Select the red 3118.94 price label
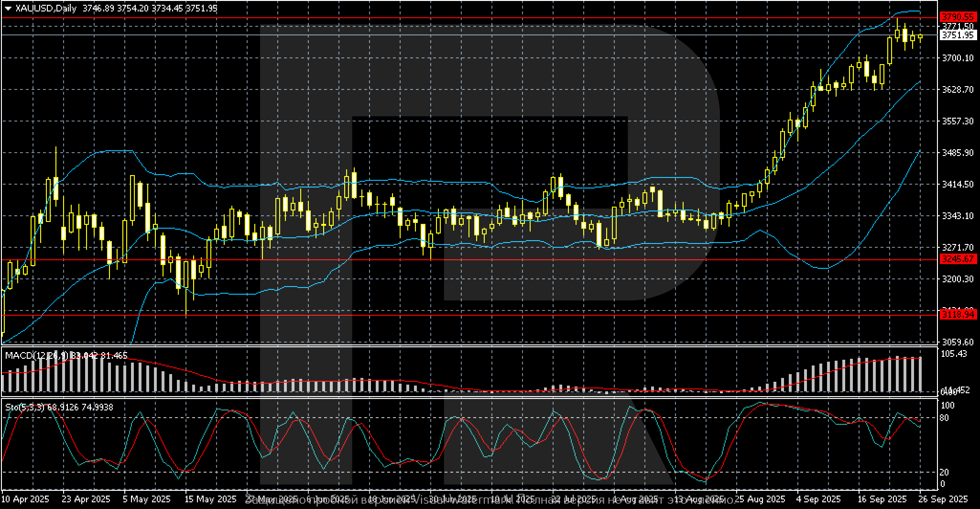The width and height of the screenshot is (980, 509). 958,314
